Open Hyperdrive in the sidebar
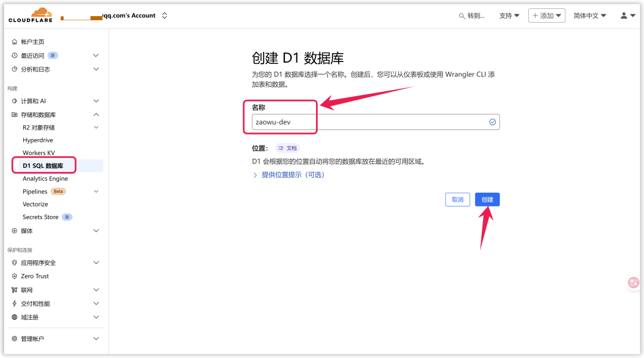Viewport: 644px width, 358px height. (38, 140)
